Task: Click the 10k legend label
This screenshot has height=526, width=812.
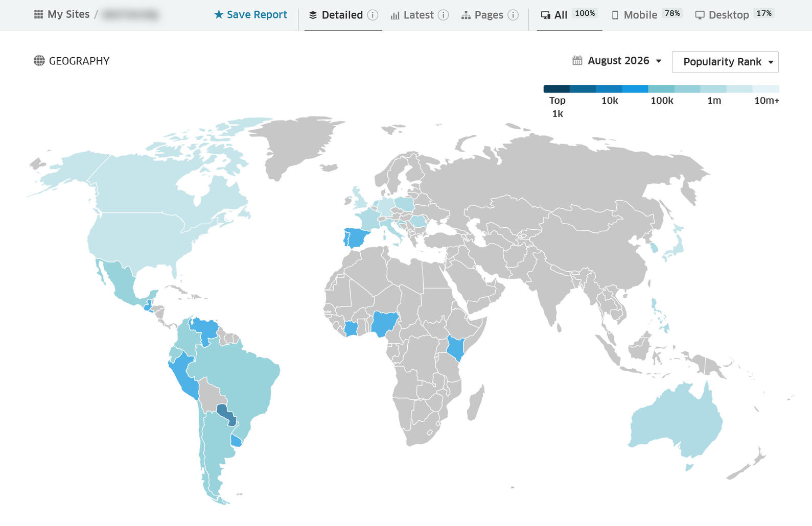Action: coord(610,101)
